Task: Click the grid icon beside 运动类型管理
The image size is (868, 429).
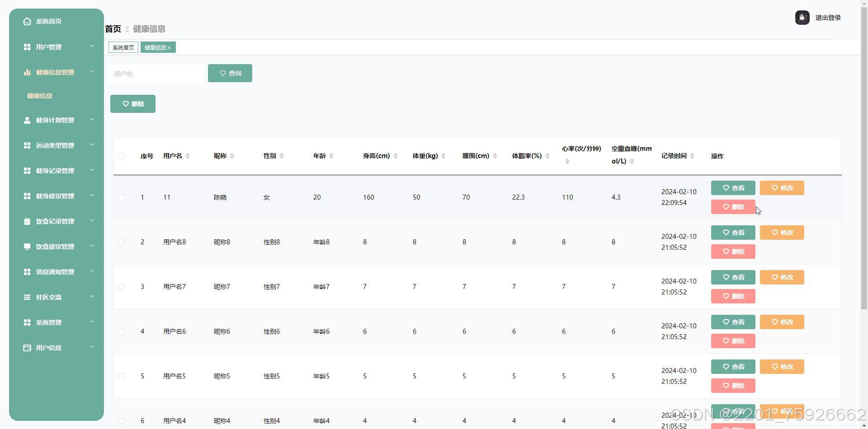Action: pyautogui.click(x=27, y=145)
